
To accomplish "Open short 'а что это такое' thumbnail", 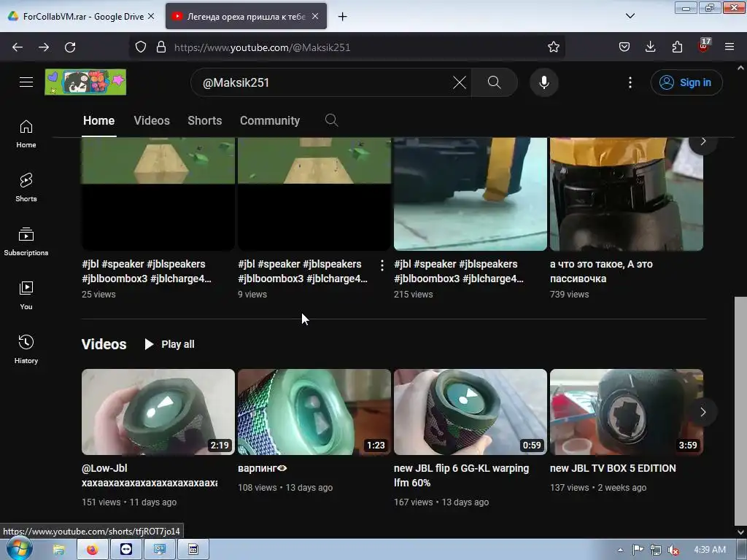I will pyautogui.click(x=627, y=194).
